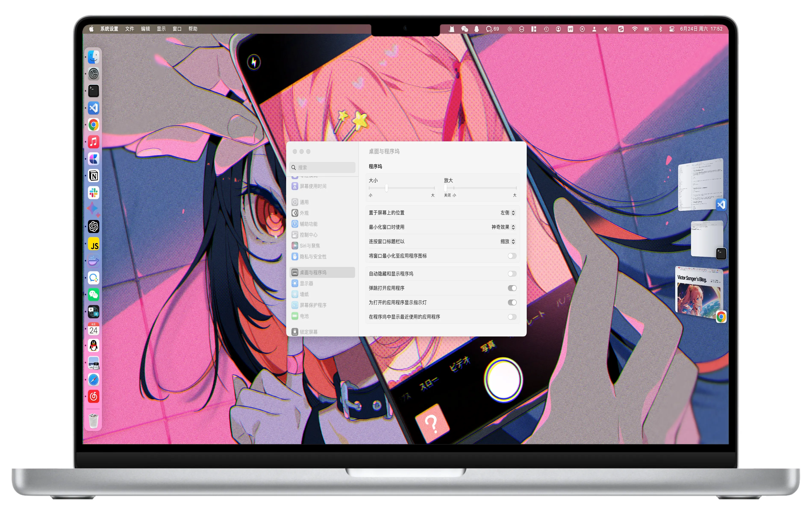Select 隐私与安全性 in settings sidebar

[322, 257]
